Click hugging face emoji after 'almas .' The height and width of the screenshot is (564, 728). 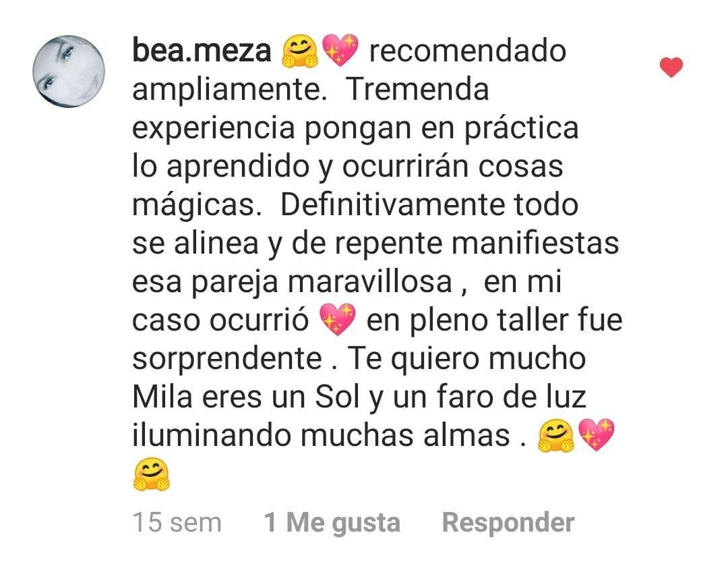tap(556, 435)
